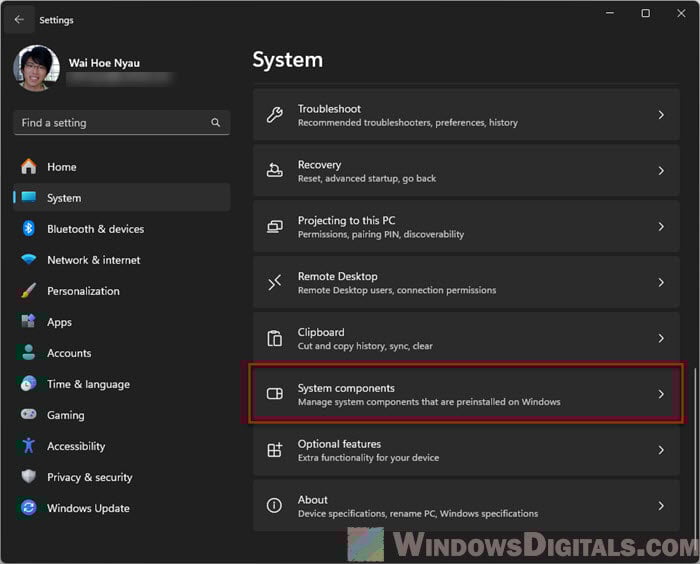Open Optional features chevron arrow
The height and width of the screenshot is (564, 700).
point(661,450)
